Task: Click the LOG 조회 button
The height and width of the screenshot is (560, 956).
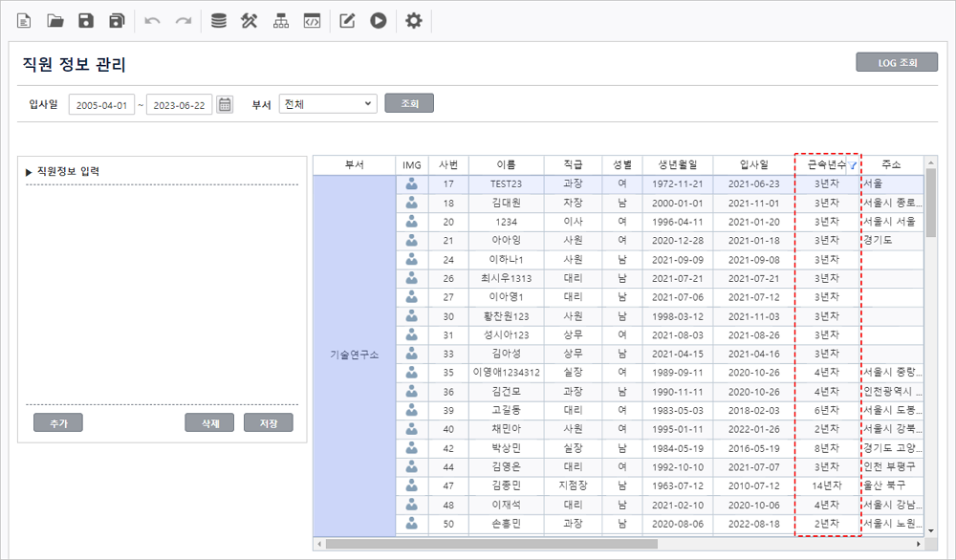Action: tap(897, 63)
